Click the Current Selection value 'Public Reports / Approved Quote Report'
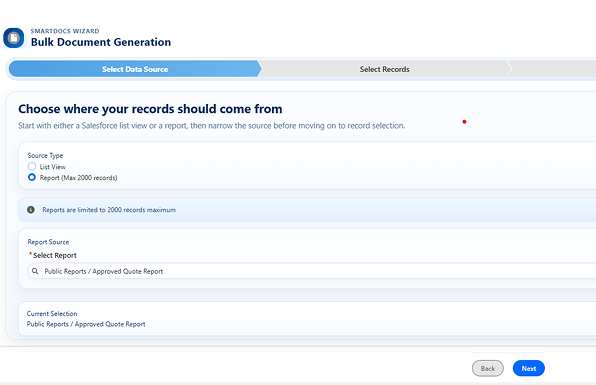 [86, 324]
